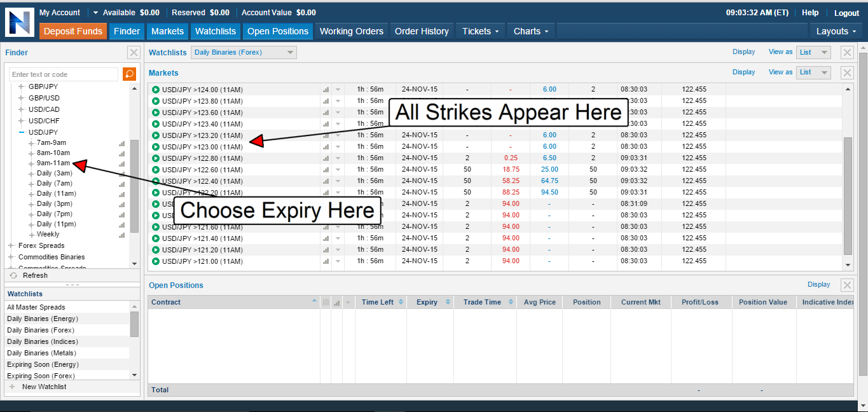
Task: Open the Watchlists Daily Binaries (Forex) combo box
Action: pyautogui.click(x=244, y=52)
